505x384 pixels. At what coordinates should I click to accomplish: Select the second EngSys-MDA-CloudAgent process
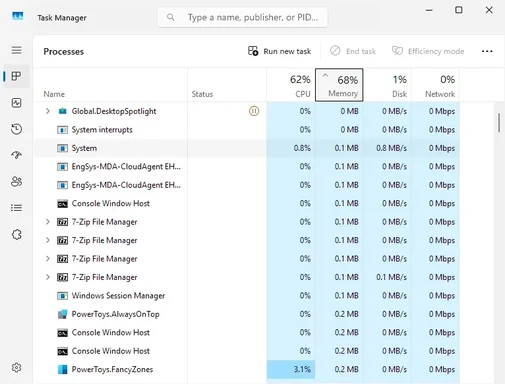247,185
